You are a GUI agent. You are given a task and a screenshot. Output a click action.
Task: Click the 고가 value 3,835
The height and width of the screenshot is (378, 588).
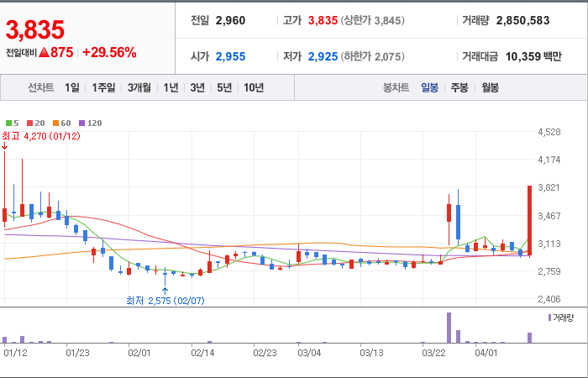tap(323, 21)
